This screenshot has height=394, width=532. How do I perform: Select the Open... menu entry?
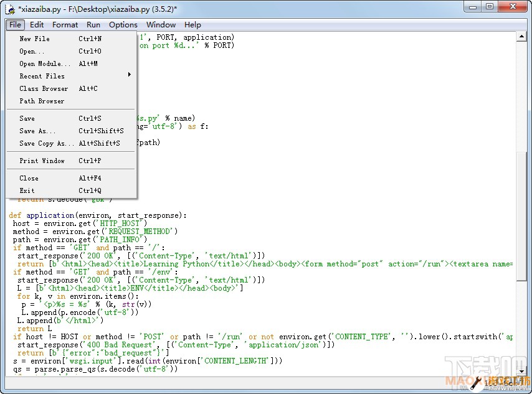tap(71, 51)
